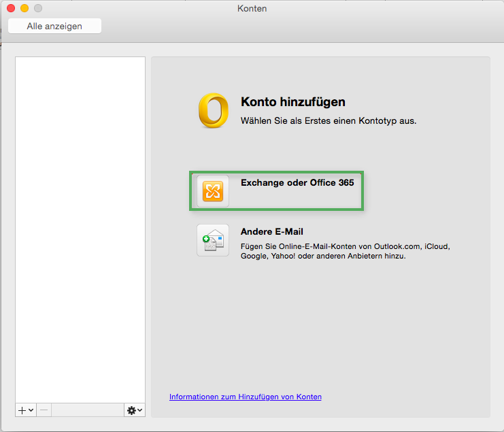Image resolution: width=504 pixels, height=432 pixels.
Task: Click the yellow Outlook logo
Action: pos(214,111)
